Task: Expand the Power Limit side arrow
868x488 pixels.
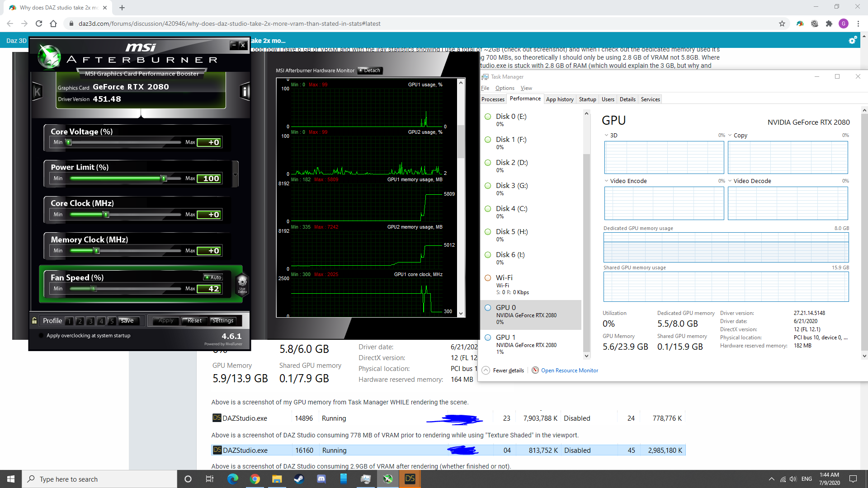Action: 235,174
